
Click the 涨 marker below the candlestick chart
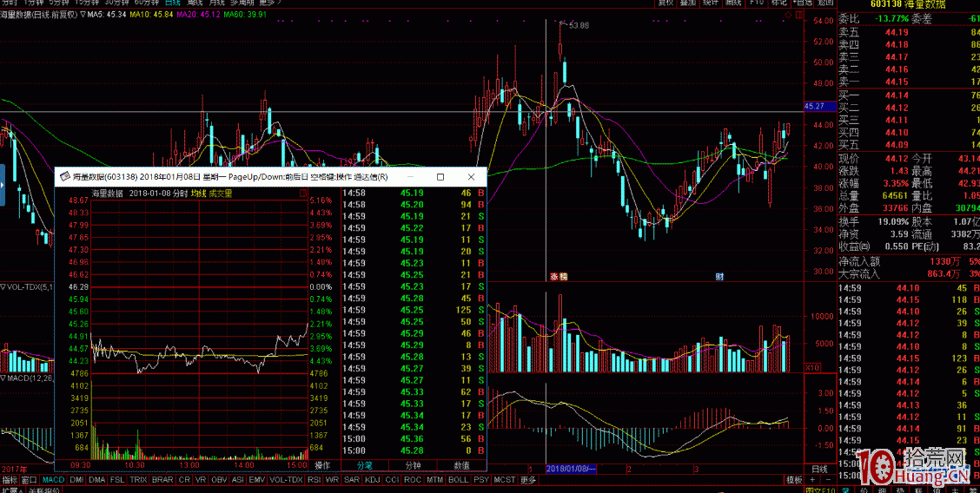pyautogui.click(x=553, y=277)
